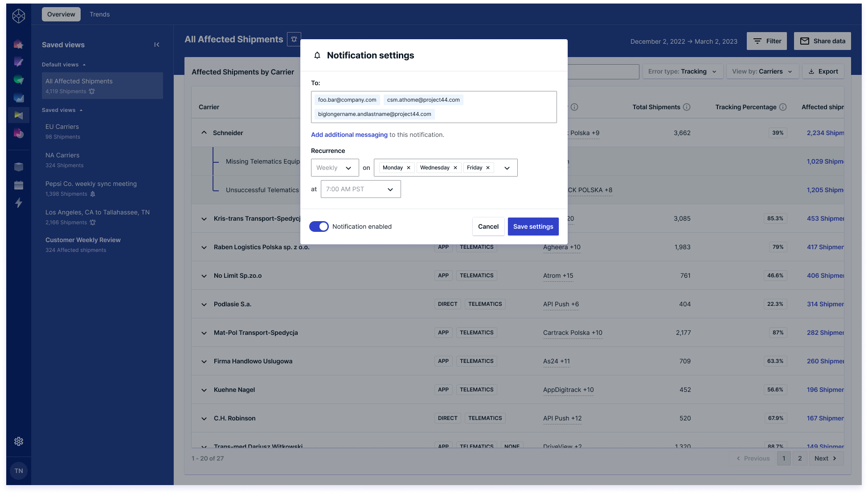Click the settings gear icon in sidebar
This screenshot has width=868, height=494.
click(x=19, y=441)
